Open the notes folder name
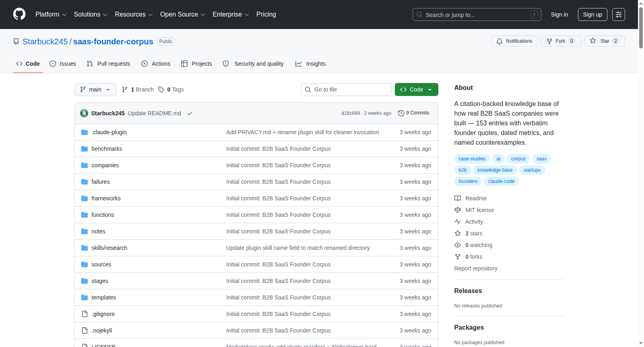This screenshot has height=347, width=644. click(98, 231)
